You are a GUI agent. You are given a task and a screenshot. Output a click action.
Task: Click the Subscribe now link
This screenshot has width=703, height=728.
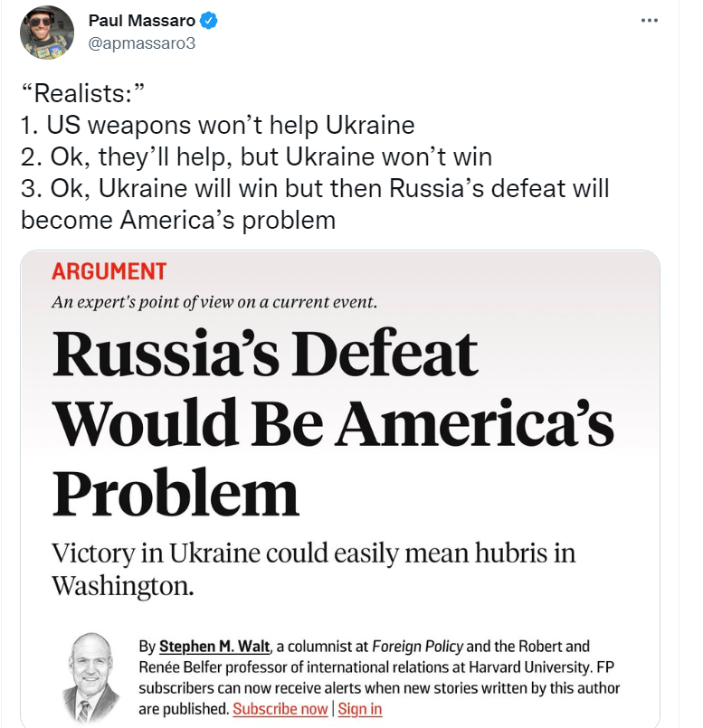click(x=280, y=709)
